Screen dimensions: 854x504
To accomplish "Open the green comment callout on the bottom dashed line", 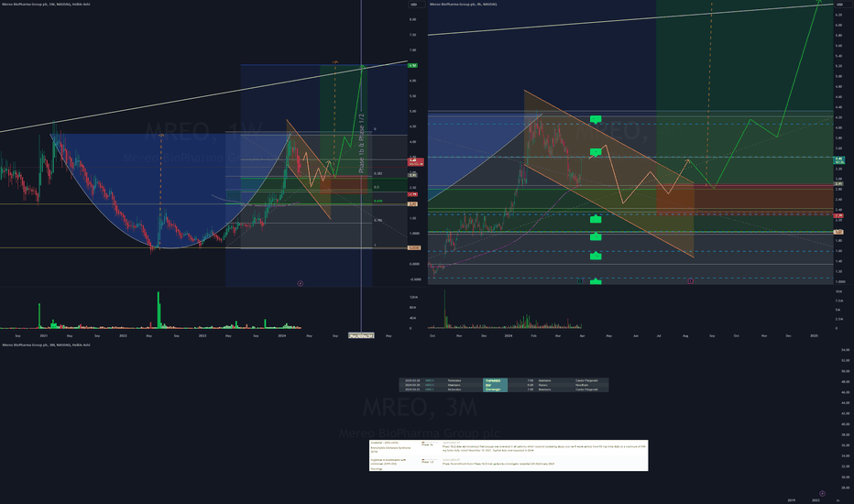I will click(596, 281).
